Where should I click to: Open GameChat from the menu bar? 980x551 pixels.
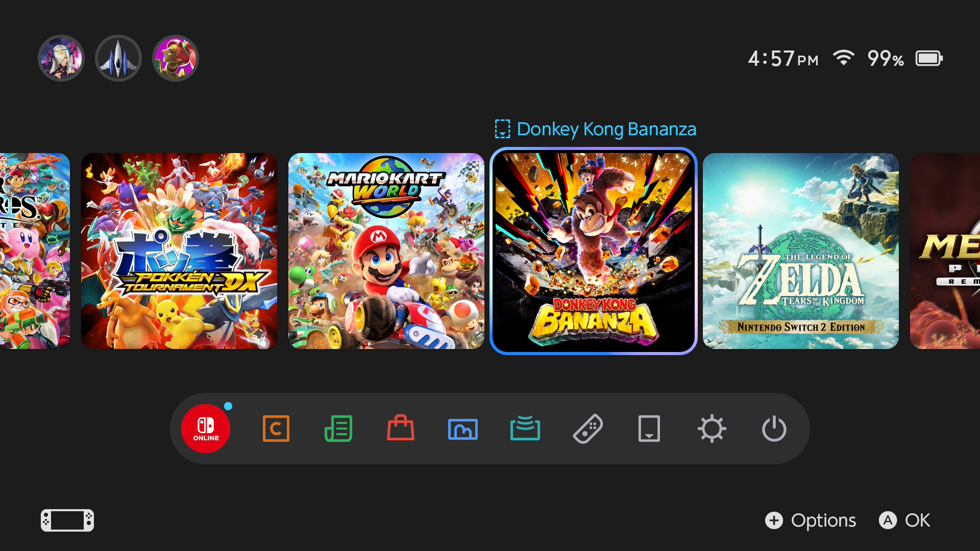[x=276, y=429]
